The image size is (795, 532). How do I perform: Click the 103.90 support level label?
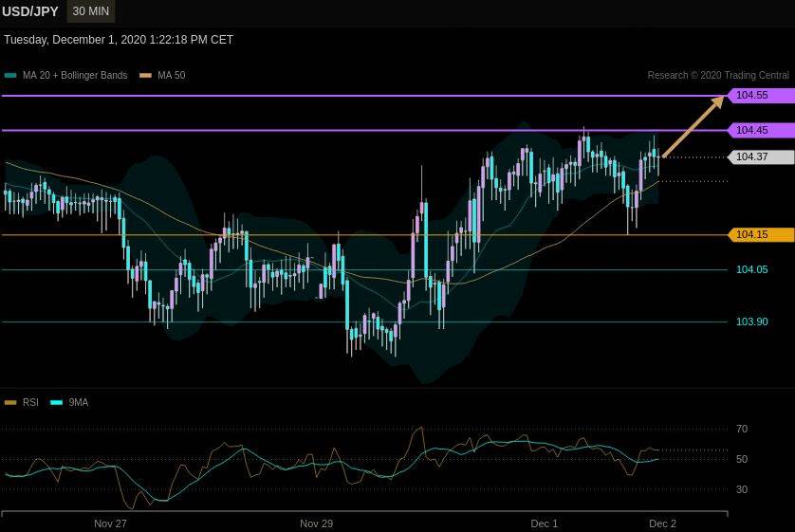coord(752,321)
